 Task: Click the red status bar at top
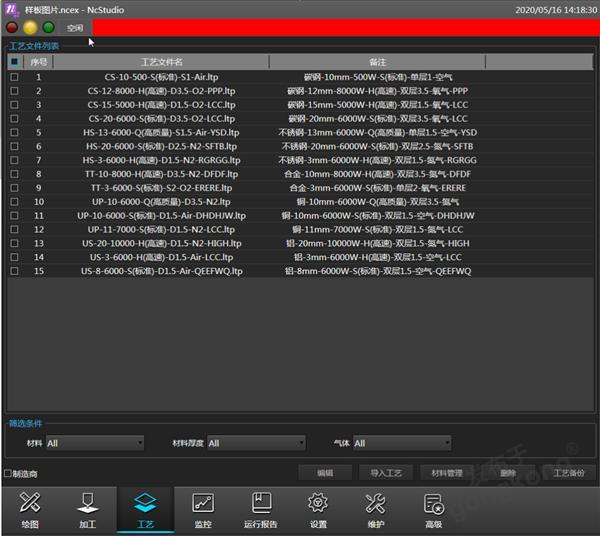click(340, 27)
